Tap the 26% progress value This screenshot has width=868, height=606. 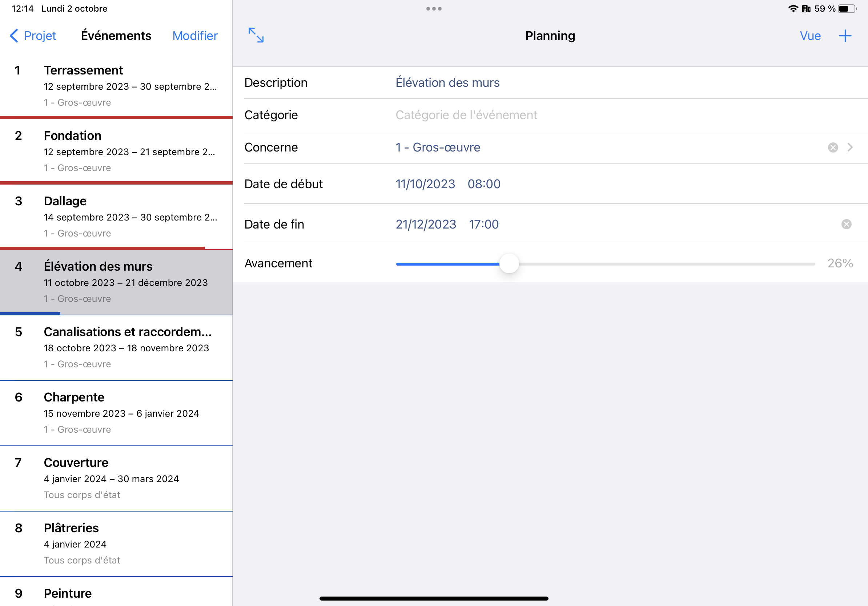coord(840,263)
